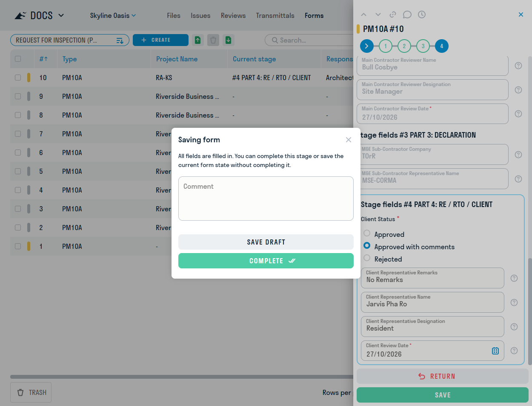The height and width of the screenshot is (406, 532).
Task: Open help for Main Contractor Reviewer Designation
Action: 518,90
